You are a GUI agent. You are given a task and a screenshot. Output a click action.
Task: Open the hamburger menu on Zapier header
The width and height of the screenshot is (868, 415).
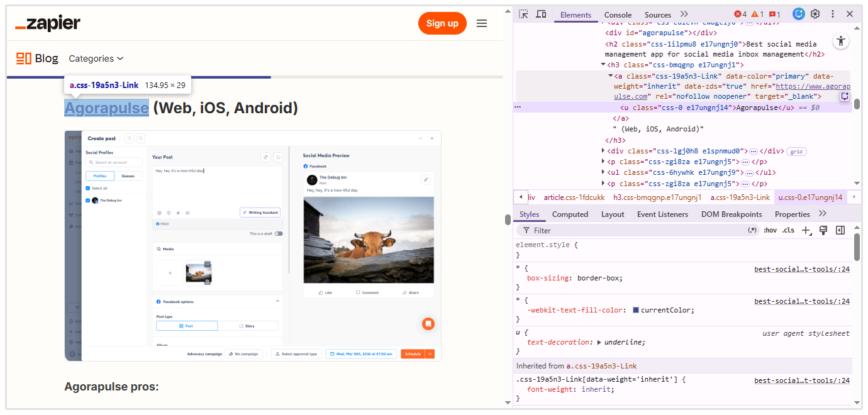point(482,23)
